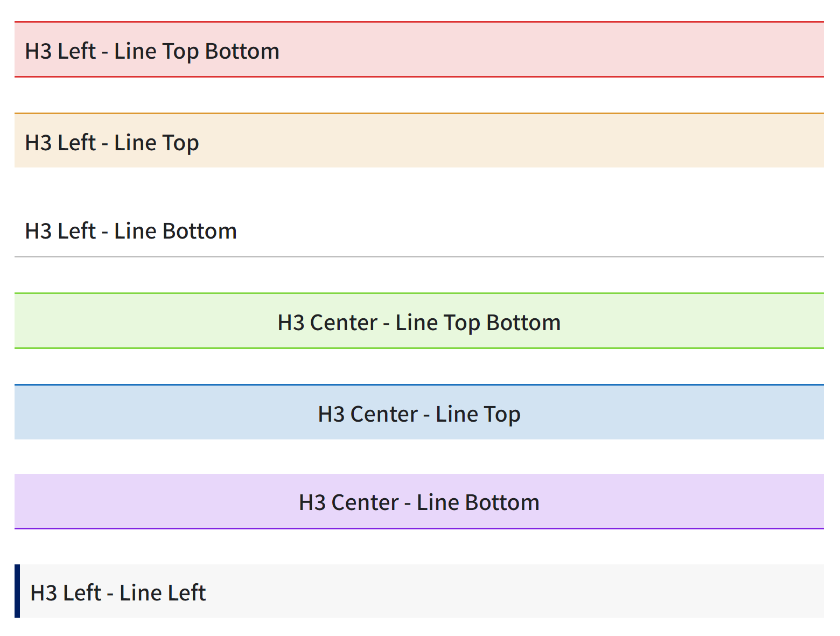Click the 'H3 Left - Line Bottom' heading
This screenshot has height=636, width=840.
419,230
